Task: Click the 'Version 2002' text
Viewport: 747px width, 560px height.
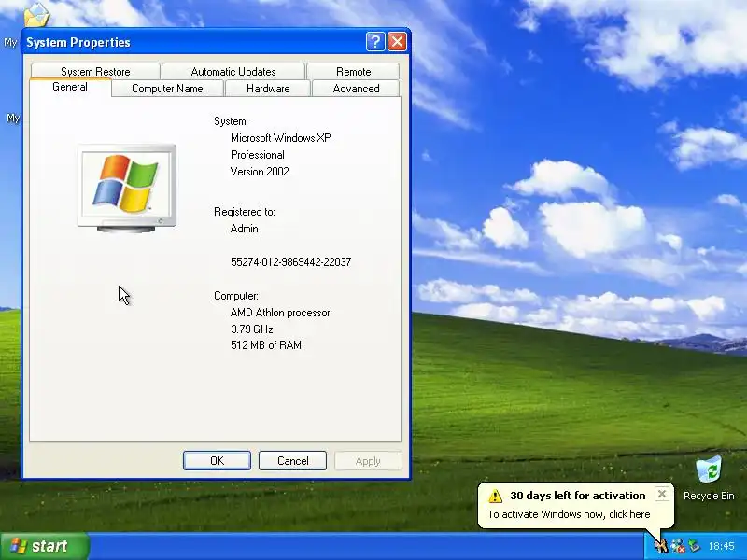Action: (260, 172)
